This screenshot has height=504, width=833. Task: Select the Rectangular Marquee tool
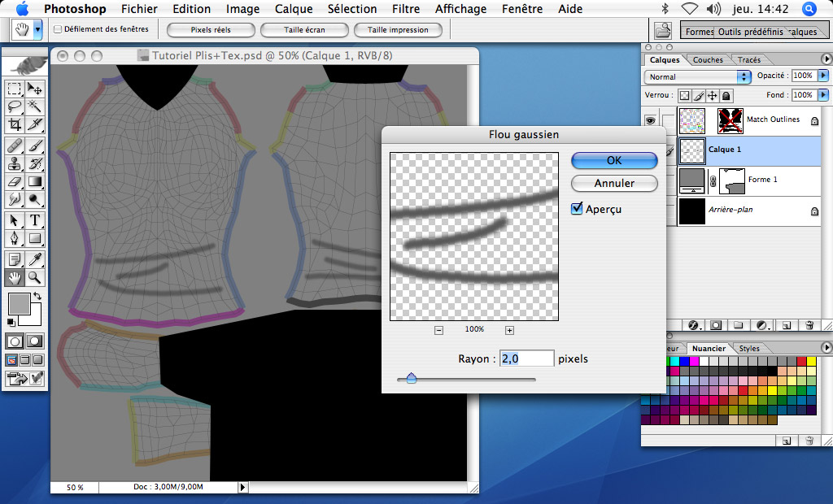click(15, 89)
